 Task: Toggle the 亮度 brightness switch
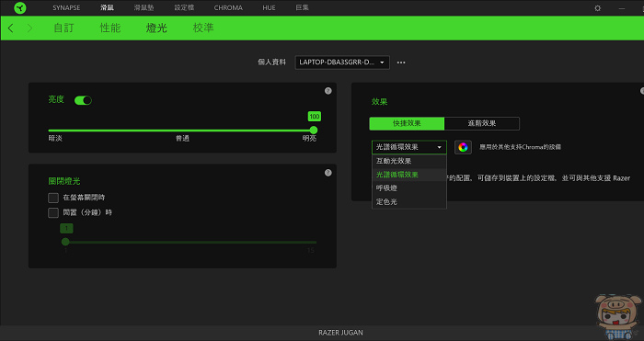click(x=83, y=100)
